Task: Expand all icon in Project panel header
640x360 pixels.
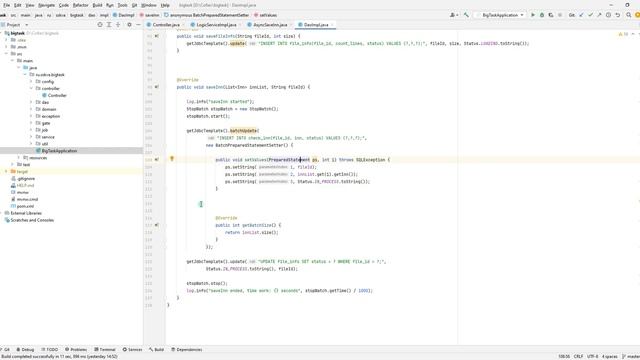Action: click(109, 25)
